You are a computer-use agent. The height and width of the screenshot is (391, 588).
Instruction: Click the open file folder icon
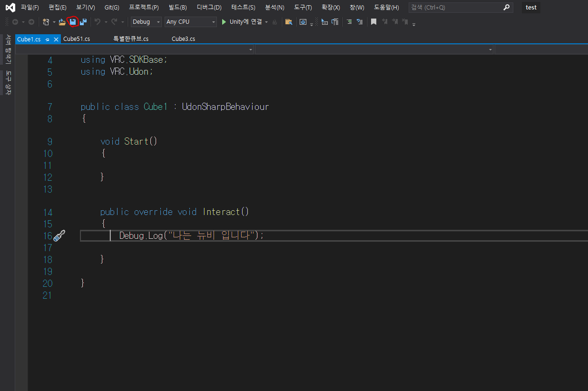[62, 22]
